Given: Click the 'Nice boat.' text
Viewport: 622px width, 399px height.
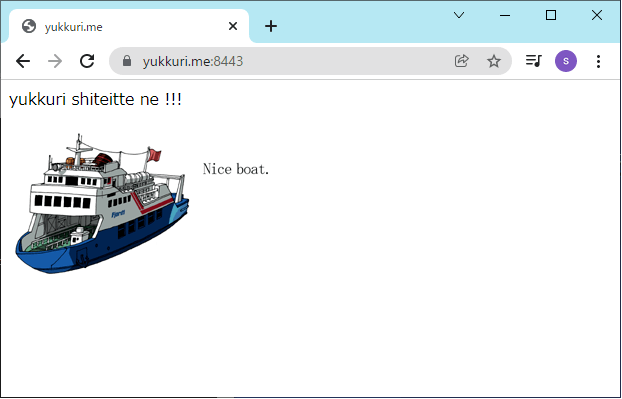Looking at the screenshot, I should click(236, 169).
